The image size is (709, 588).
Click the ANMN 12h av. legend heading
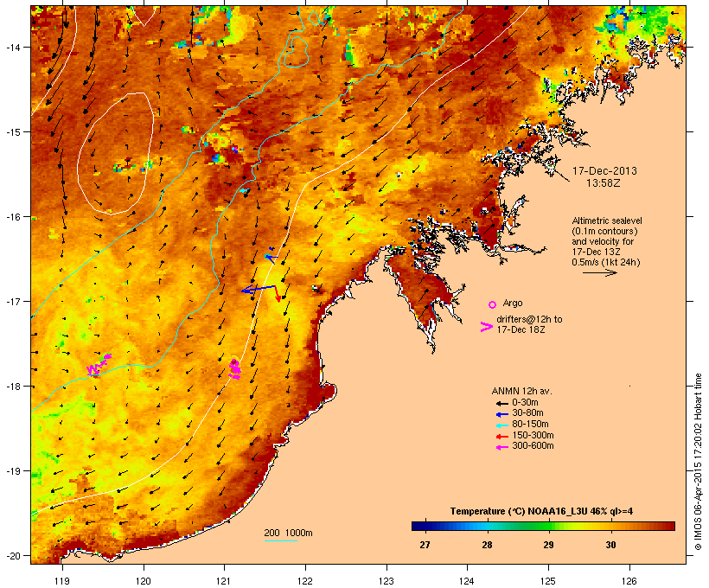(x=521, y=391)
